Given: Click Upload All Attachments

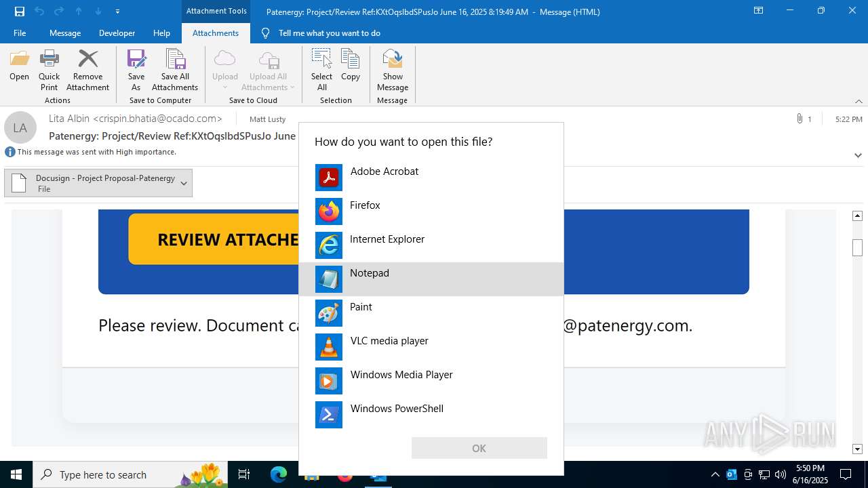Looking at the screenshot, I should pyautogui.click(x=268, y=70).
